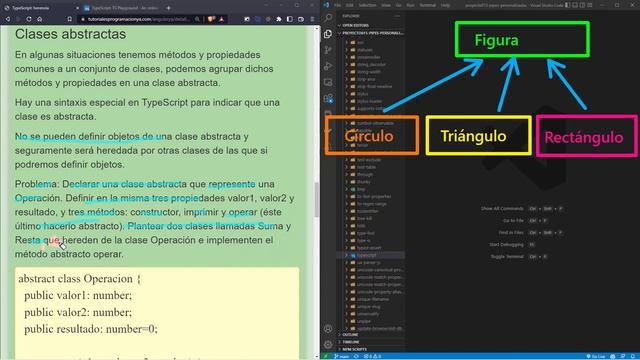Go back in the browser

click(x=7, y=19)
